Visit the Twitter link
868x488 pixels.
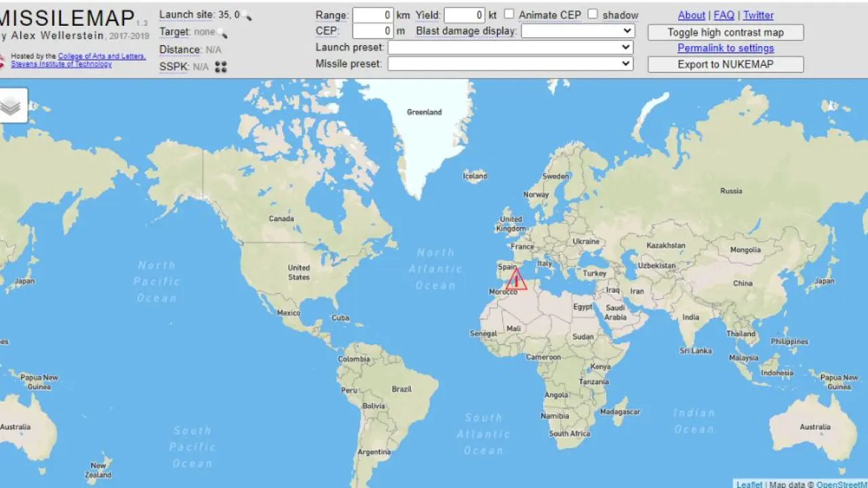click(x=758, y=15)
